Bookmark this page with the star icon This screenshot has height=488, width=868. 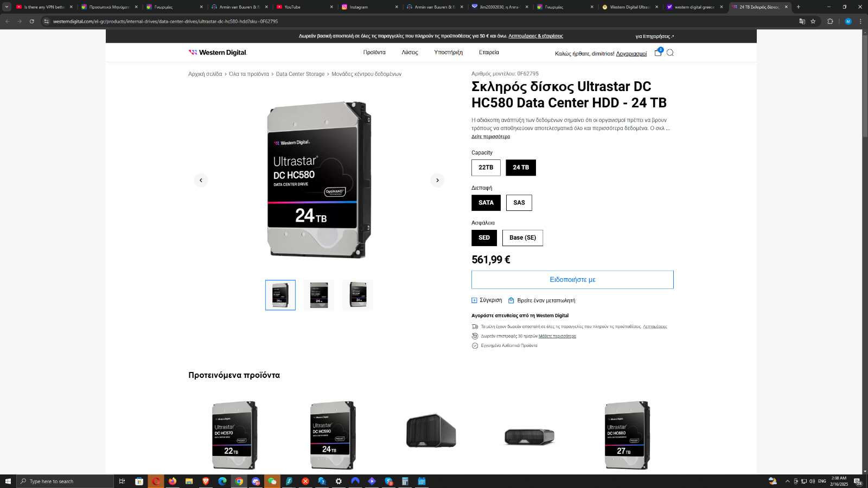pos(813,21)
